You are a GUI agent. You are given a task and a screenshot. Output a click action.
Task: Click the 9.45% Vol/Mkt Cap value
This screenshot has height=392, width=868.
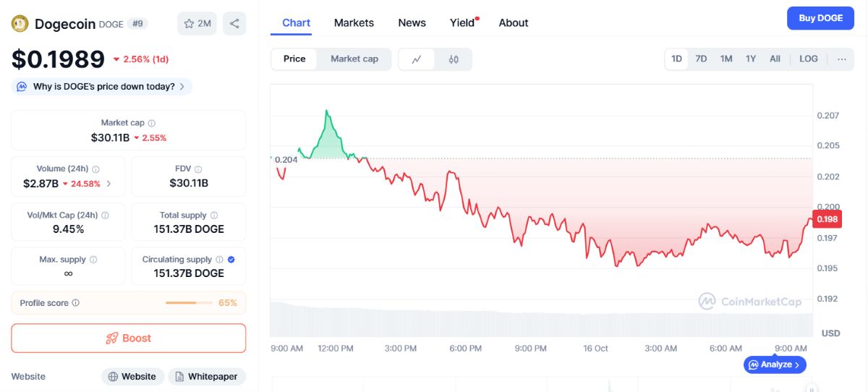click(x=68, y=229)
